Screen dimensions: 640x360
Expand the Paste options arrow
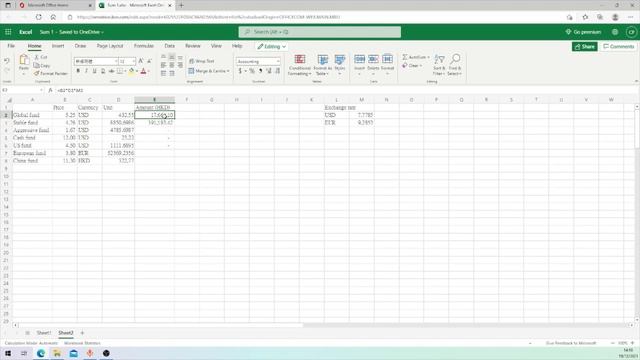(x=24, y=74)
